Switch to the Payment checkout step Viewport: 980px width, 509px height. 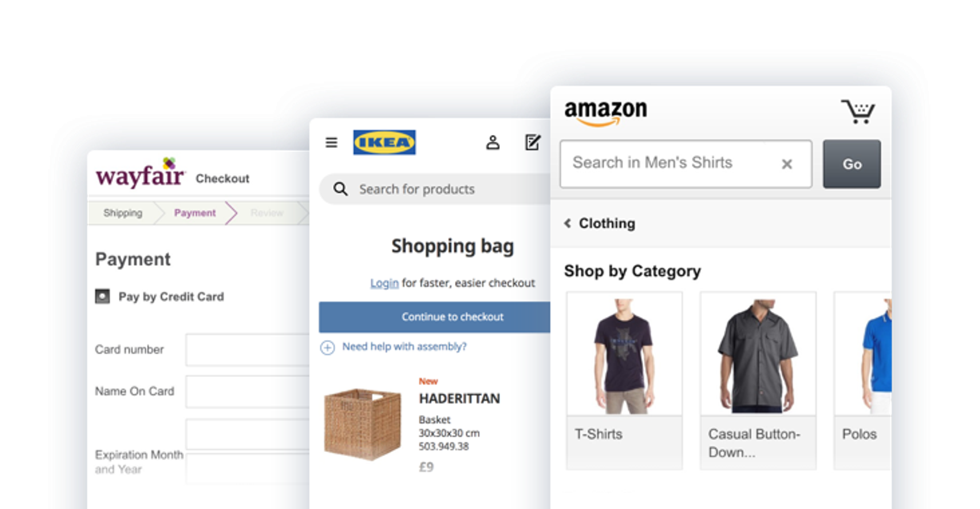click(195, 212)
